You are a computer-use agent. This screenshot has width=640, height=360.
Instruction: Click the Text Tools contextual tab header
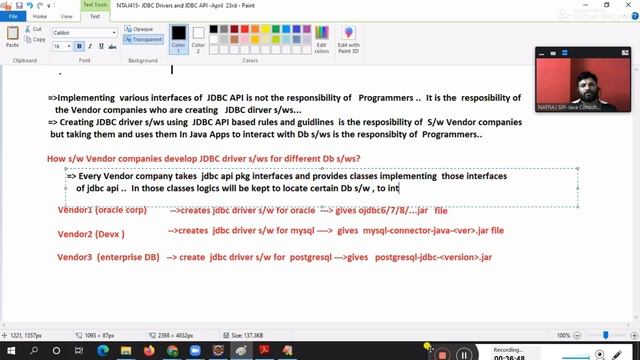click(x=95, y=5)
